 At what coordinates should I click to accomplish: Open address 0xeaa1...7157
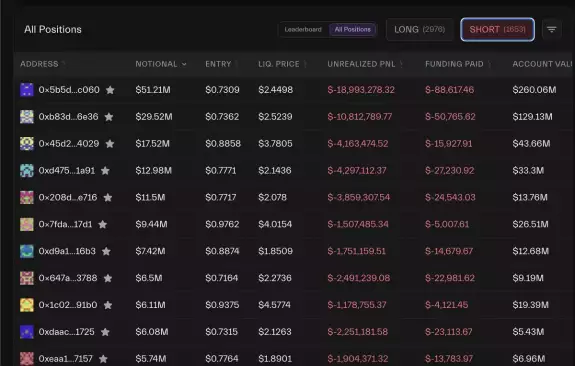pos(66,358)
